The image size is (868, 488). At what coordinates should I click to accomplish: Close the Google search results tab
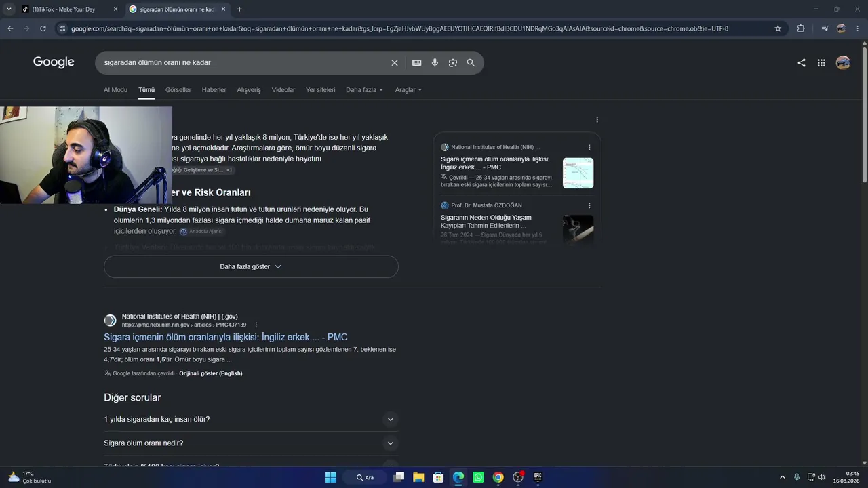[x=223, y=9]
